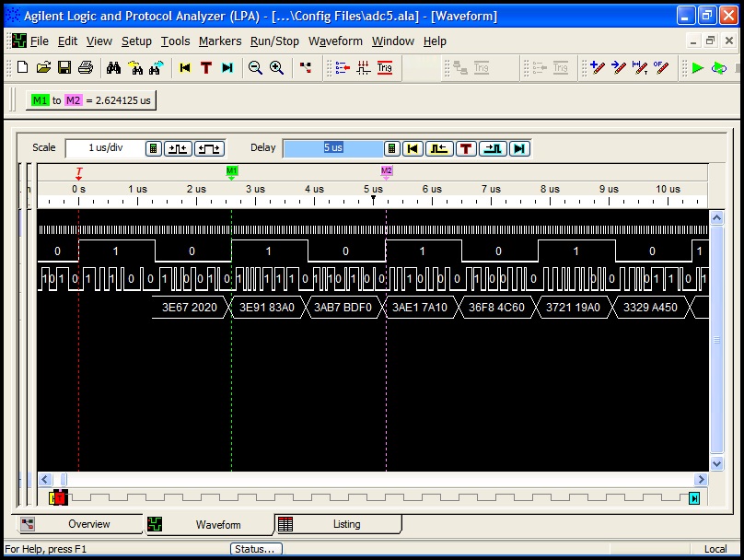The width and height of the screenshot is (744, 560).
Task: Open Sampling setup icon
Action: point(364,67)
